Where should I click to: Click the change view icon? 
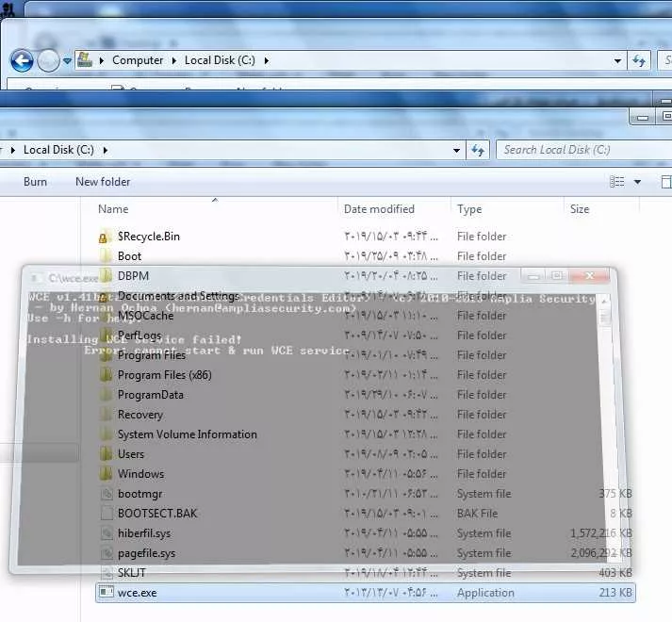click(617, 182)
